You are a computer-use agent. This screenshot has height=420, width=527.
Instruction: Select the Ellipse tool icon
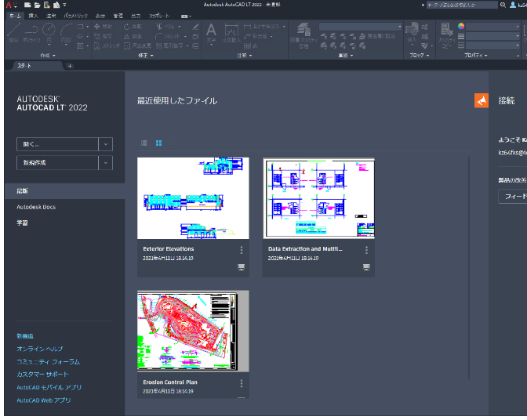80,36
